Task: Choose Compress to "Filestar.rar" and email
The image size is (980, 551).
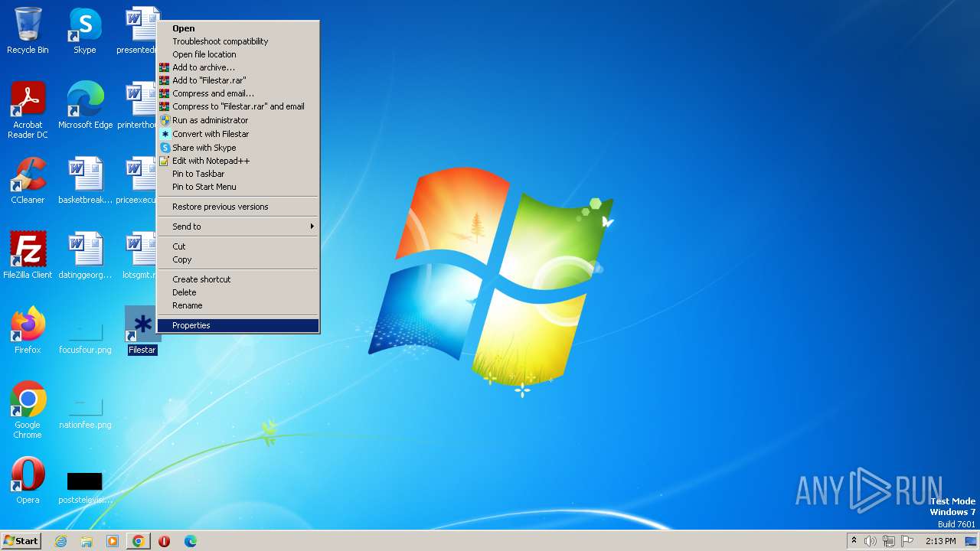Action: [238, 106]
